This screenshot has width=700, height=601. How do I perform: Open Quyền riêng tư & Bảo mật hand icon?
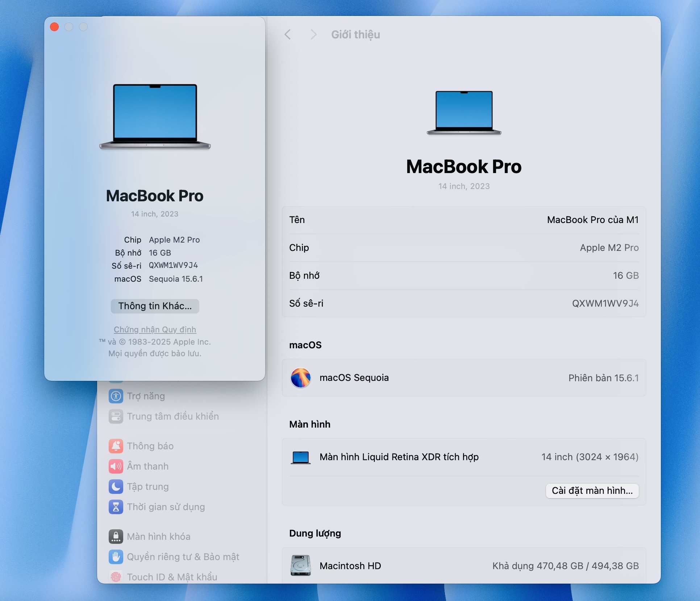(116, 557)
